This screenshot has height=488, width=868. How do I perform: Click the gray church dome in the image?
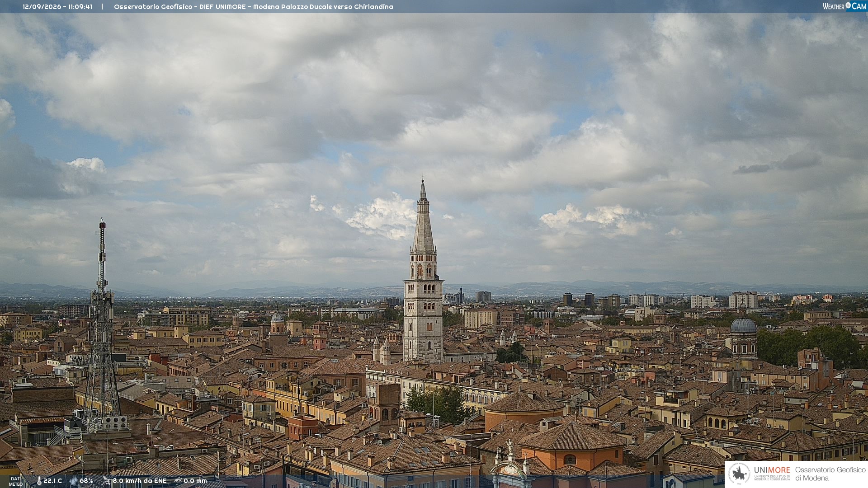tap(743, 325)
